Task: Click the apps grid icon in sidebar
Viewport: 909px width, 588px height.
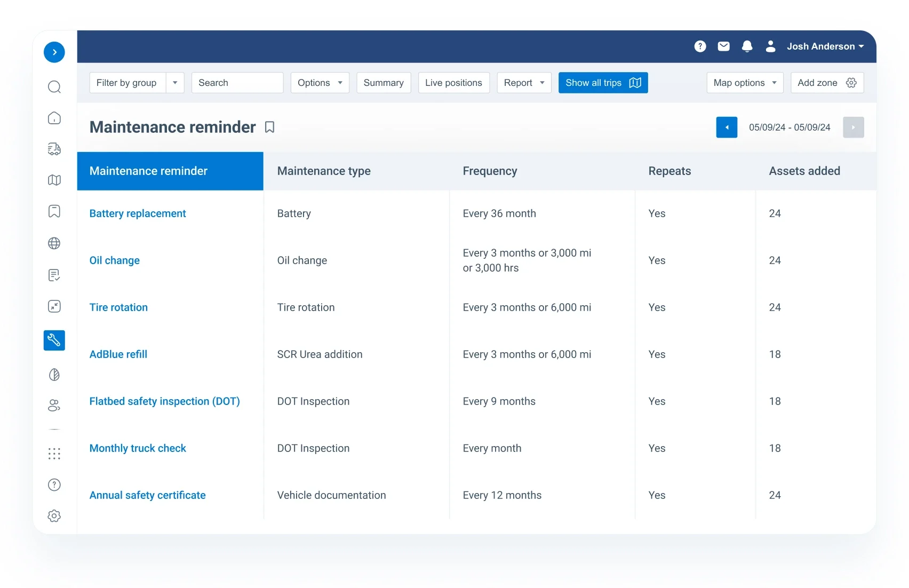Action: 54,454
